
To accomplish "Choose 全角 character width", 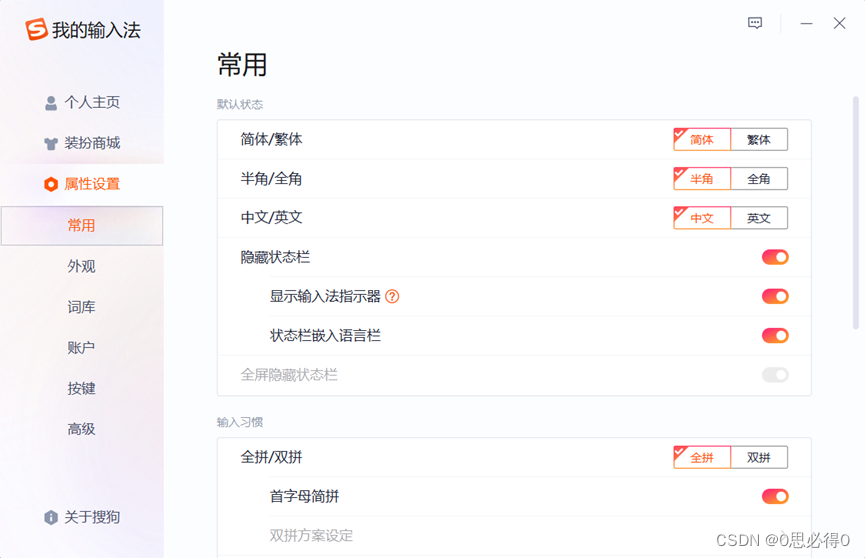I will [x=759, y=179].
